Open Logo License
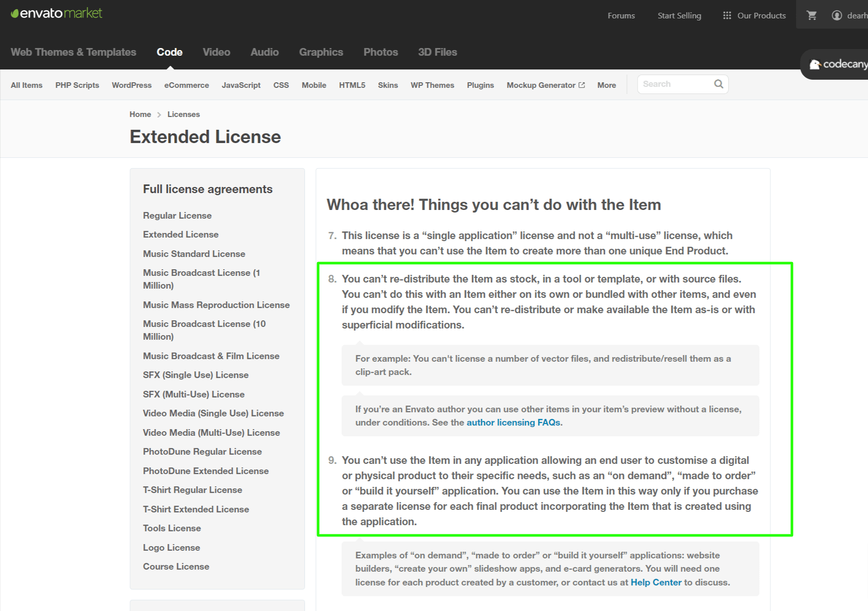 tap(172, 548)
